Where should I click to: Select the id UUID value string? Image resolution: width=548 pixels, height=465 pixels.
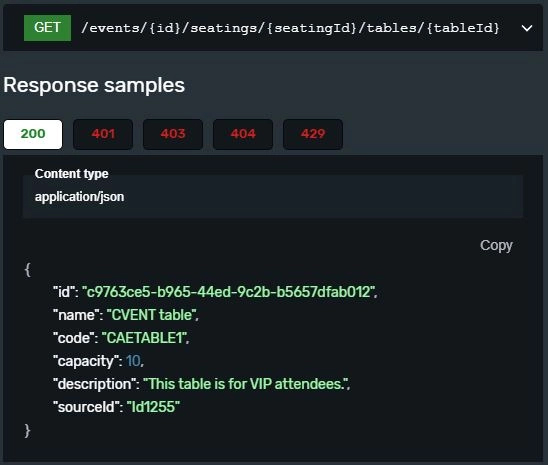click(x=229, y=292)
